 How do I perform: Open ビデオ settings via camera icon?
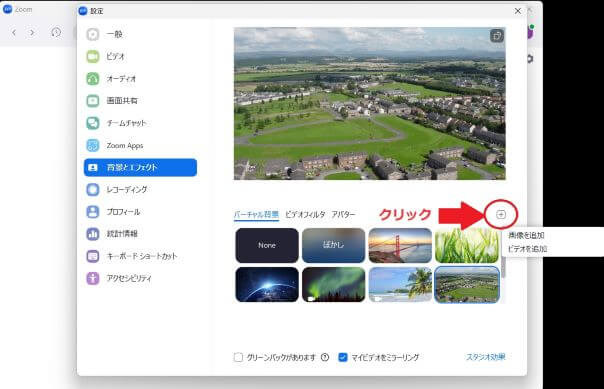92,57
